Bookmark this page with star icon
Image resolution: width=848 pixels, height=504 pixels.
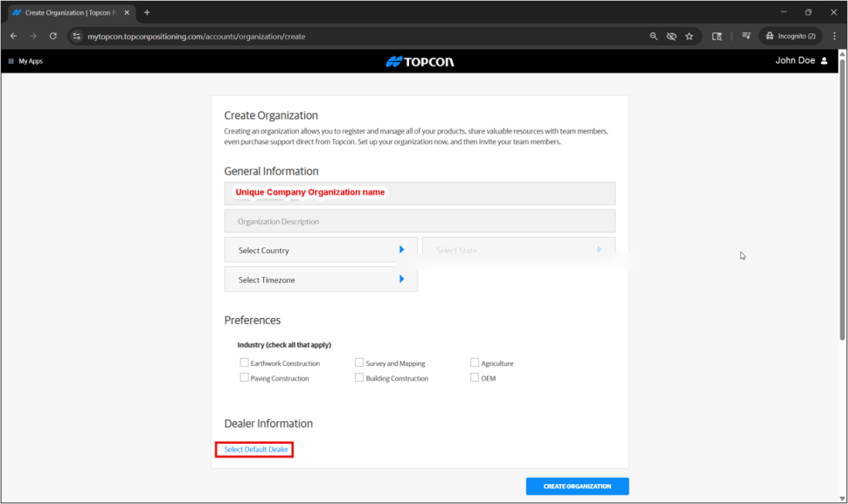click(x=689, y=37)
